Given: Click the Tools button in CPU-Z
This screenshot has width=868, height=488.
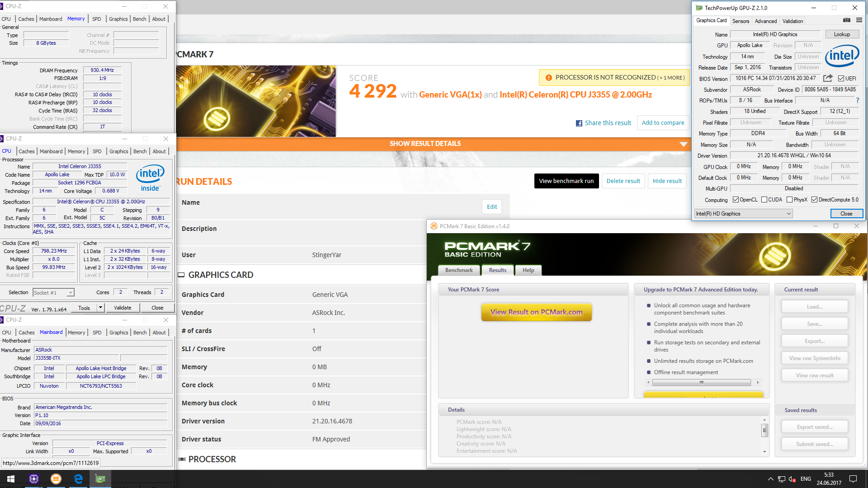Looking at the screenshot, I should (84, 308).
